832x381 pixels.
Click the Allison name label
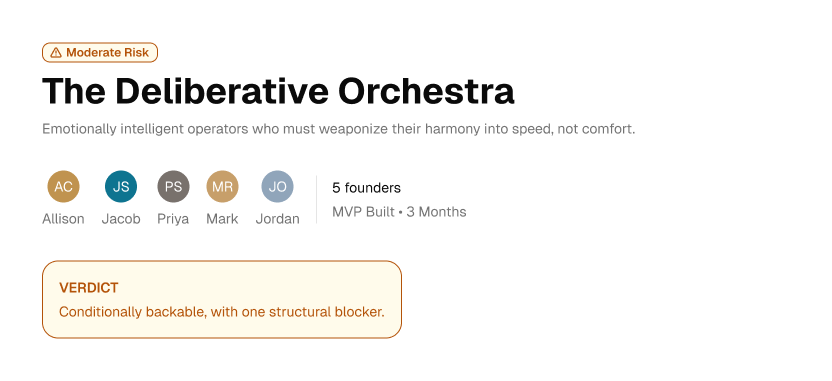(x=63, y=219)
